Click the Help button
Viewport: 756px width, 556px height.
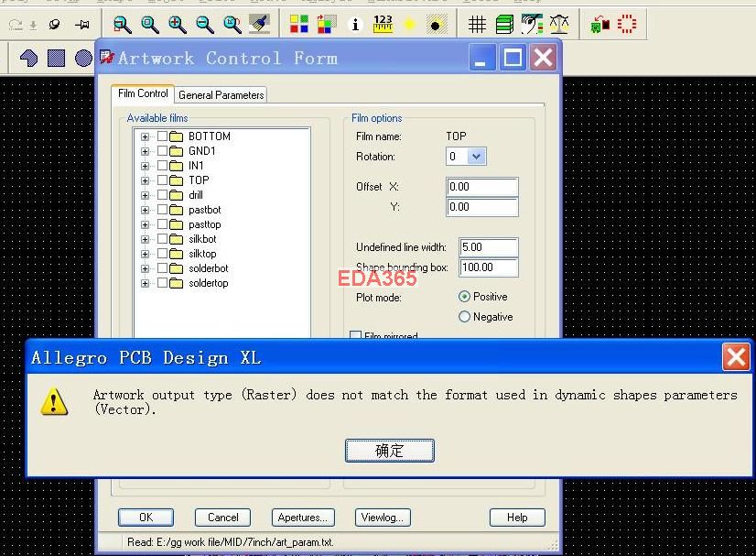[517, 518]
